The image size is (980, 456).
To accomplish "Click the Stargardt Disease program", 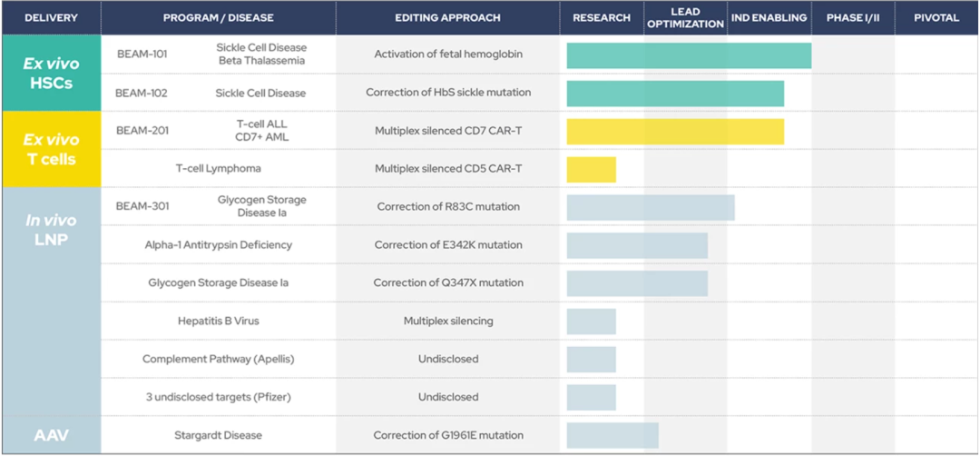I will point(219,435).
